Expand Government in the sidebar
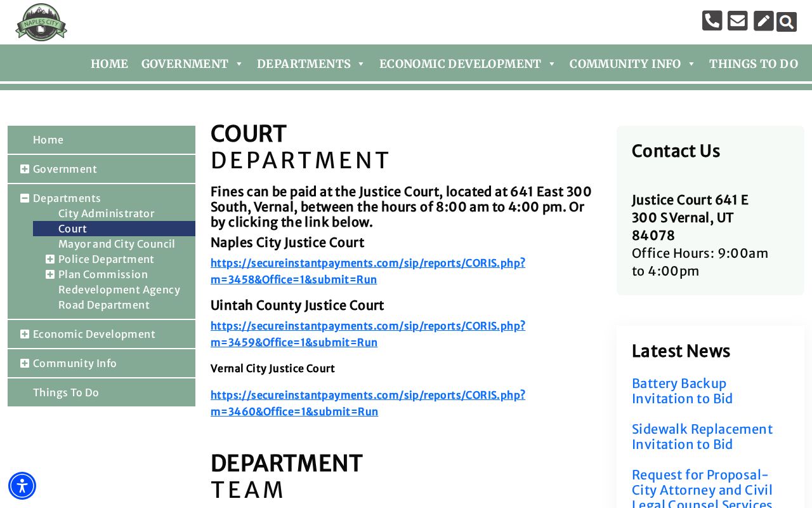Image resolution: width=812 pixels, height=508 pixels. tap(25, 169)
